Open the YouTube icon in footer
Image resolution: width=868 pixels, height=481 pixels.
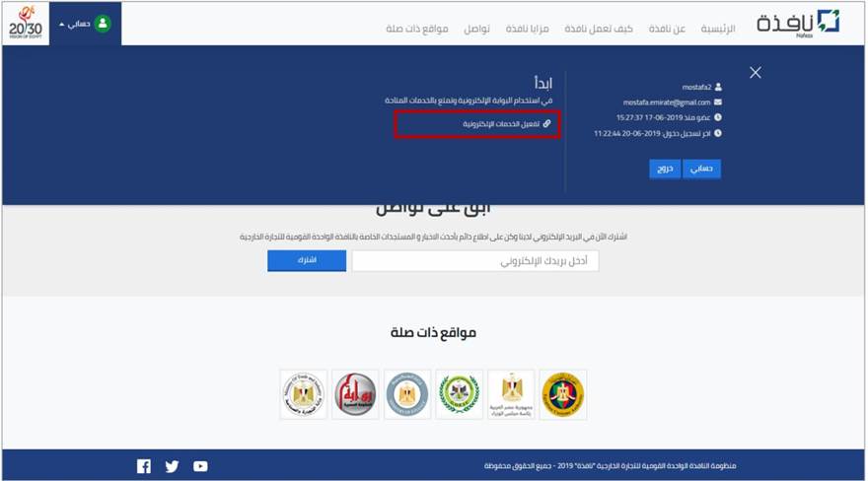(x=200, y=466)
